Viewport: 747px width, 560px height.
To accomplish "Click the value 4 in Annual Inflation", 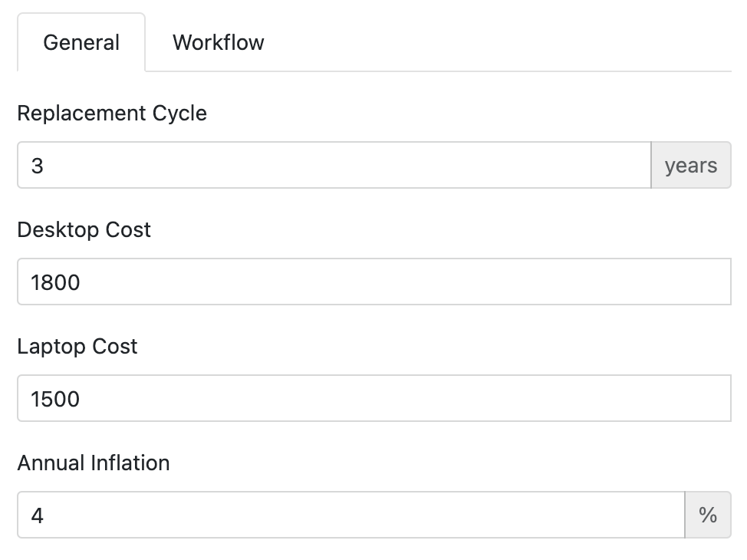I will [38, 516].
